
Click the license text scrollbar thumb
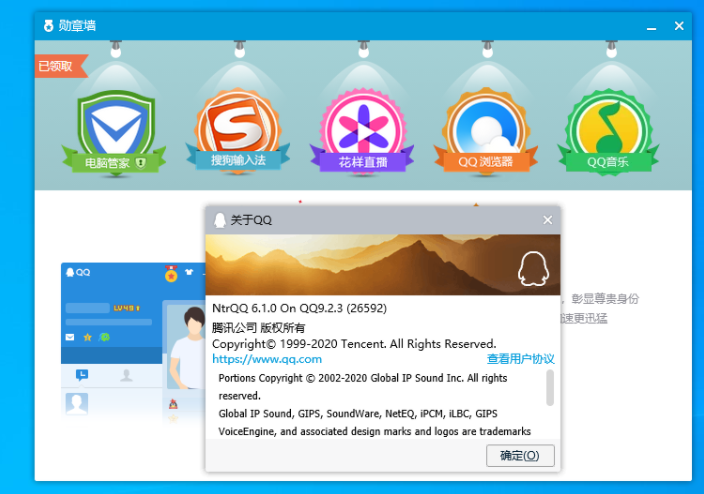point(550,387)
